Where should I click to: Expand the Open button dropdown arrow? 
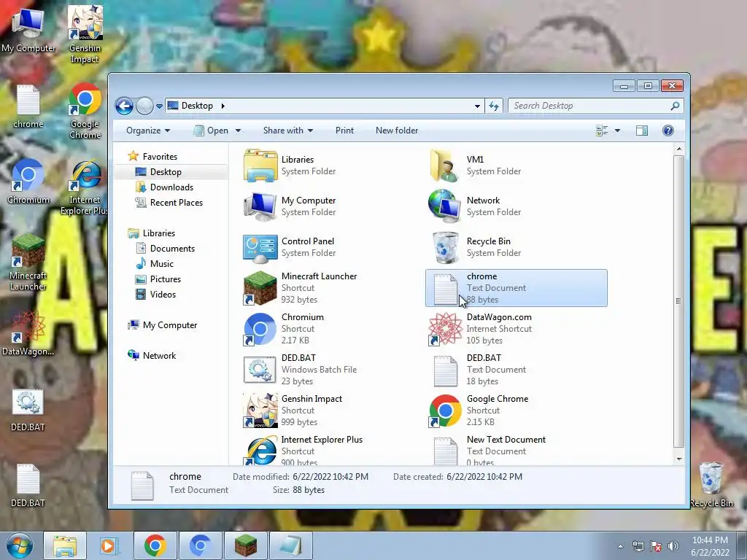pos(239,131)
